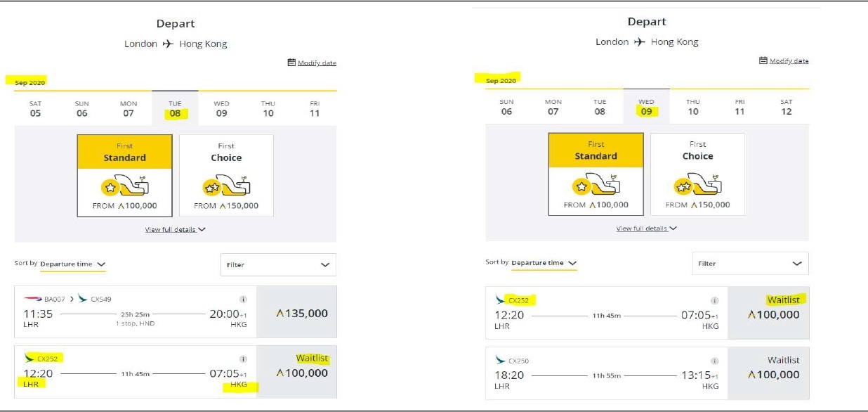Screen dimensions: 868x412
Task: Select First Standard fare in right panel
Action: (596, 174)
